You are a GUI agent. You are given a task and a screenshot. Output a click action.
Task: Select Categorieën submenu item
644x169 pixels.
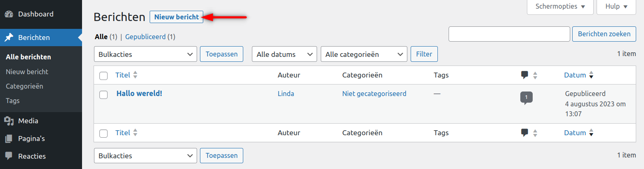point(24,86)
